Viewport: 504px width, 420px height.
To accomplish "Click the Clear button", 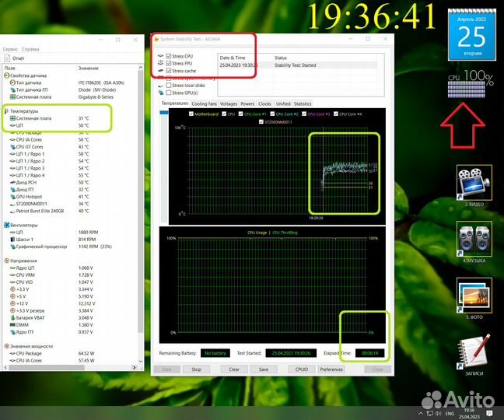I will pos(234,369).
